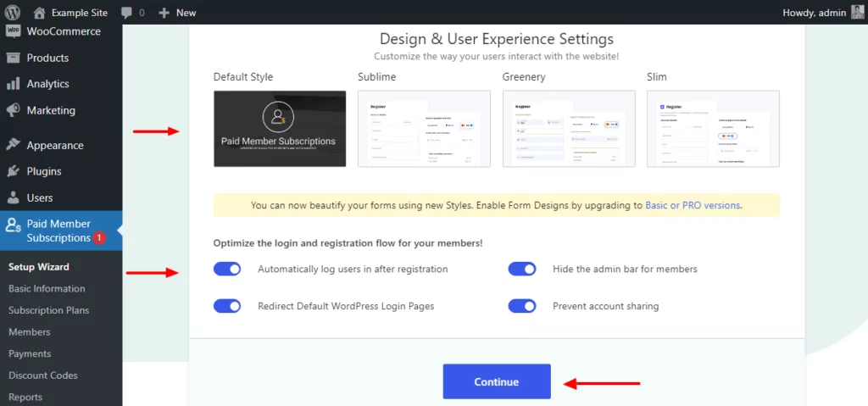Disable automatic login after registration toggle
This screenshot has height=406, width=868.
(227, 270)
